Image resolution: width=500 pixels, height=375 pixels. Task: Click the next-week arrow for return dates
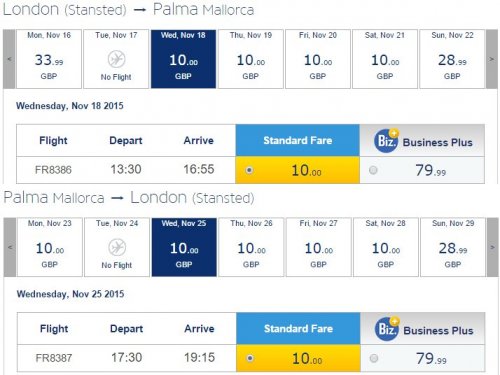click(492, 247)
